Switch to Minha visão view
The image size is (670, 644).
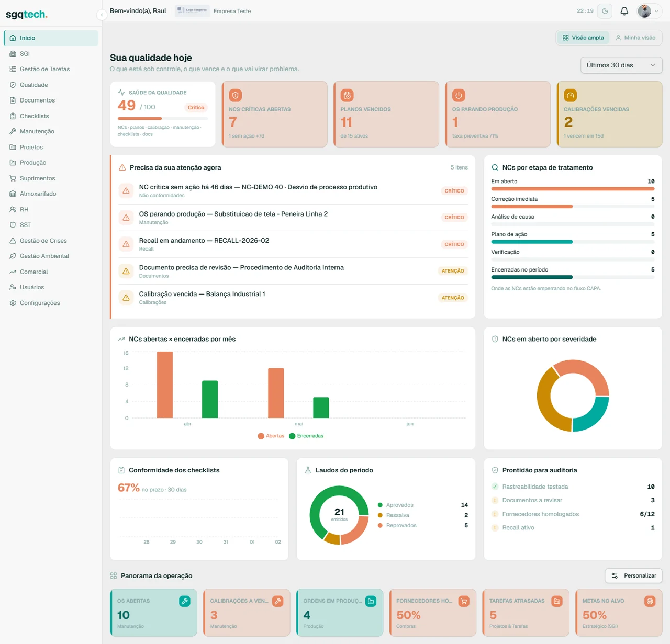(x=635, y=38)
